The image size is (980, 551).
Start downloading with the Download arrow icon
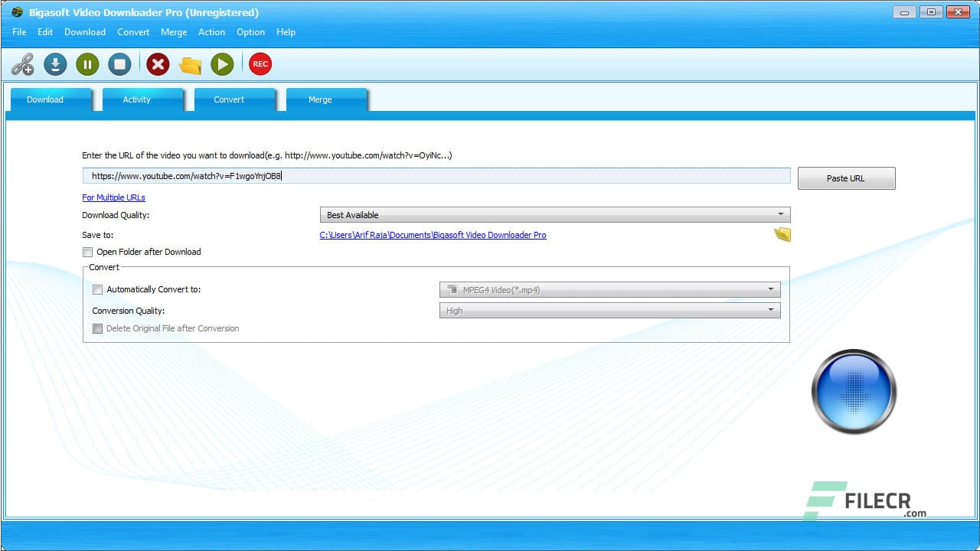point(55,64)
